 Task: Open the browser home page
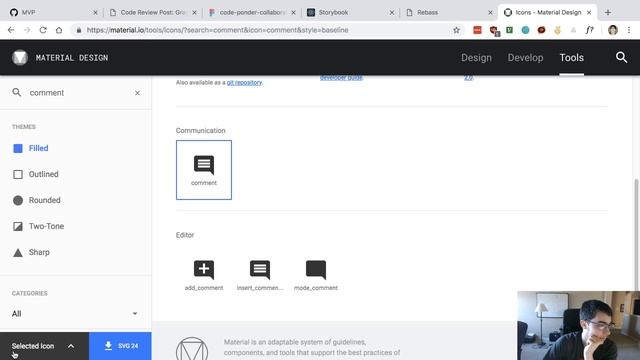[x=59, y=30]
